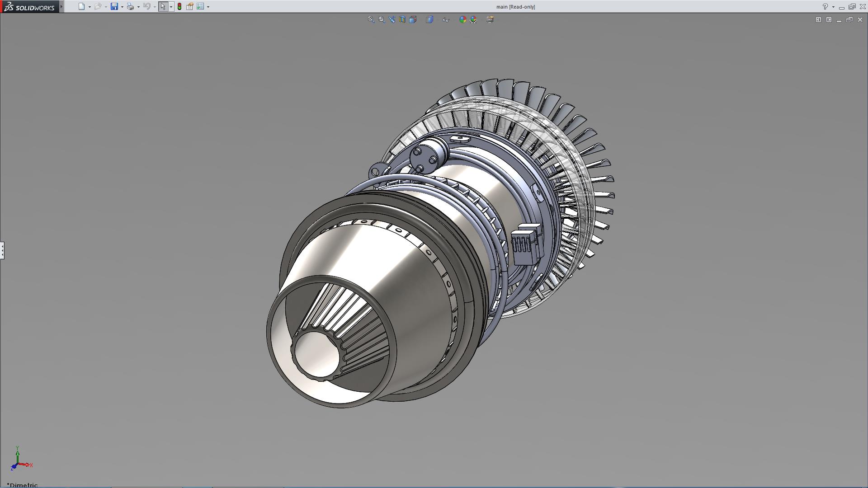Toggle Hide/Show Items glasses icon

click(x=446, y=19)
